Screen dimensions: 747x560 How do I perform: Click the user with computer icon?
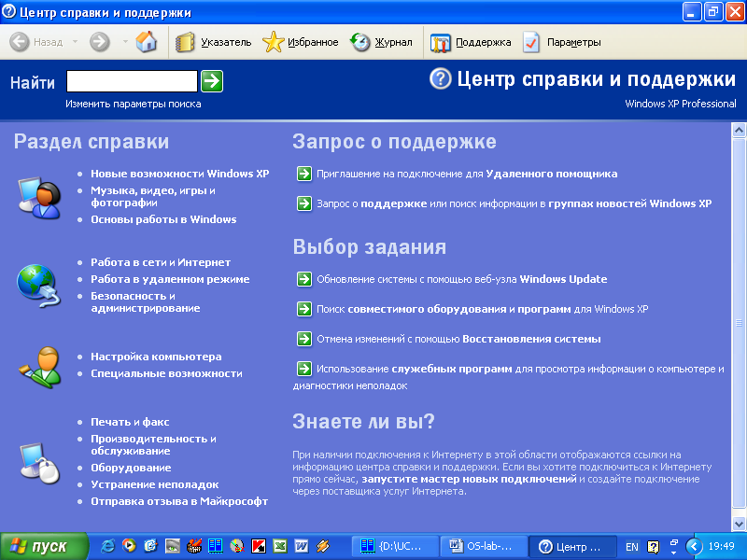pos(39,197)
